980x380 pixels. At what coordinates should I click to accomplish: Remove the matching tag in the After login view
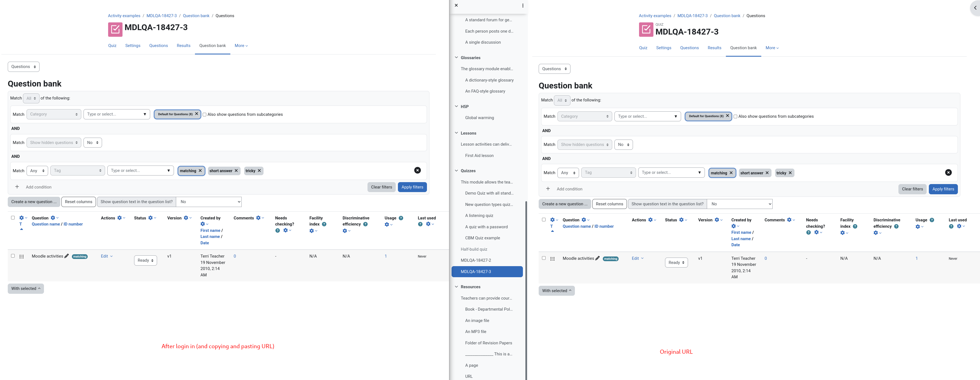tap(200, 171)
